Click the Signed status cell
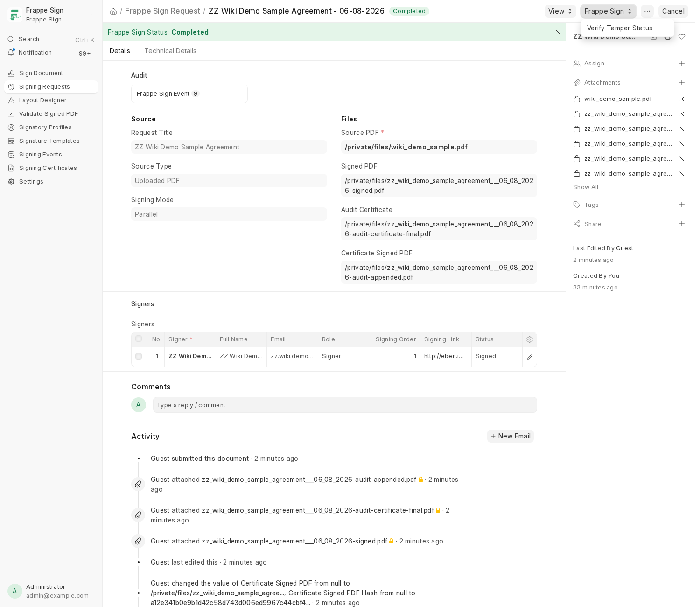The height and width of the screenshot is (607, 700). click(x=497, y=356)
